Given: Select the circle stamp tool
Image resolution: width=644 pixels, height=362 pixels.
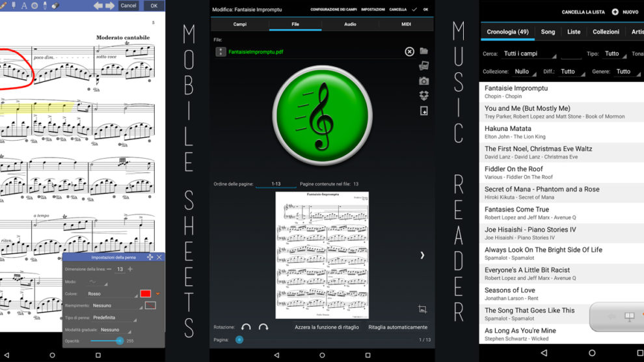Looking at the screenshot, I should (x=34, y=6).
